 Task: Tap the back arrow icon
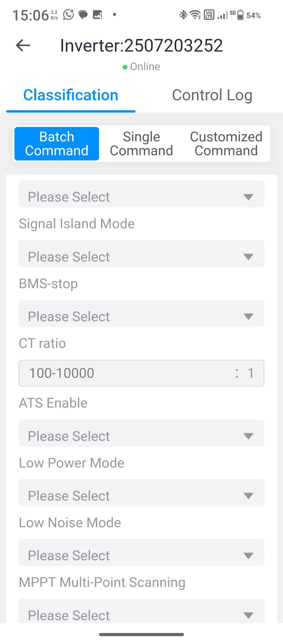(23, 45)
